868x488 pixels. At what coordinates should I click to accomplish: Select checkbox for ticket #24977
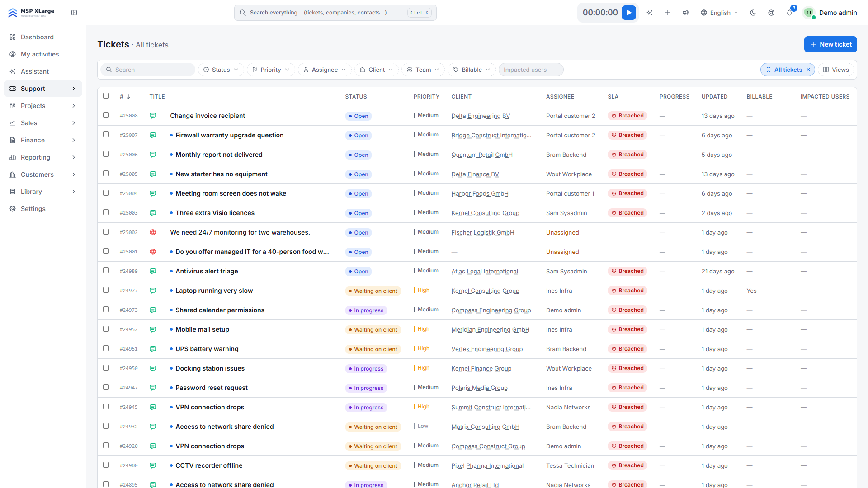pyautogui.click(x=106, y=290)
